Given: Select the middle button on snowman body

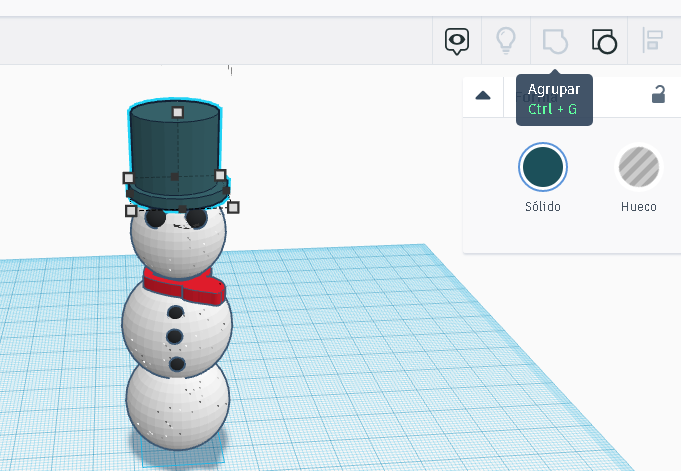Looking at the screenshot, I should (175, 336).
